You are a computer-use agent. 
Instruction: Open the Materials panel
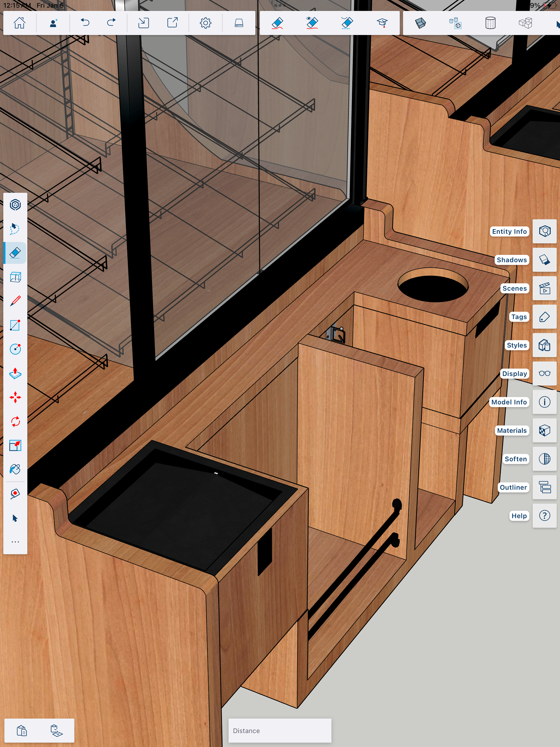coord(545,431)
